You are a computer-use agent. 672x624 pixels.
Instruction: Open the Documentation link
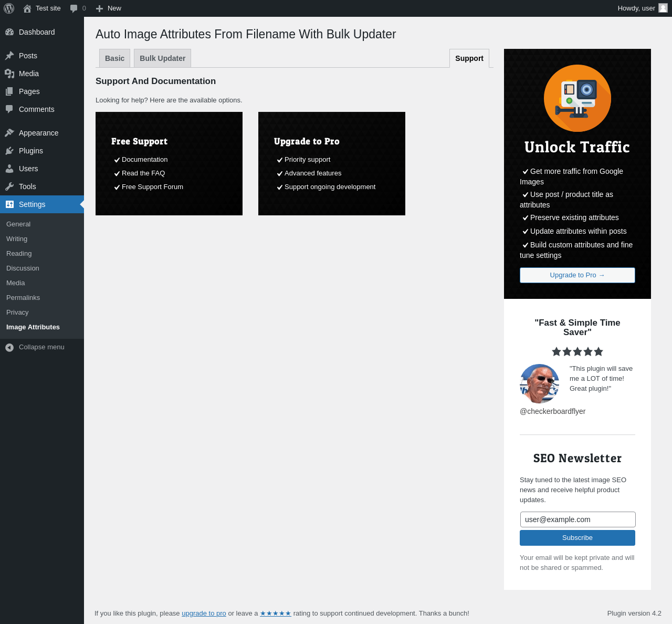[144, 160]
